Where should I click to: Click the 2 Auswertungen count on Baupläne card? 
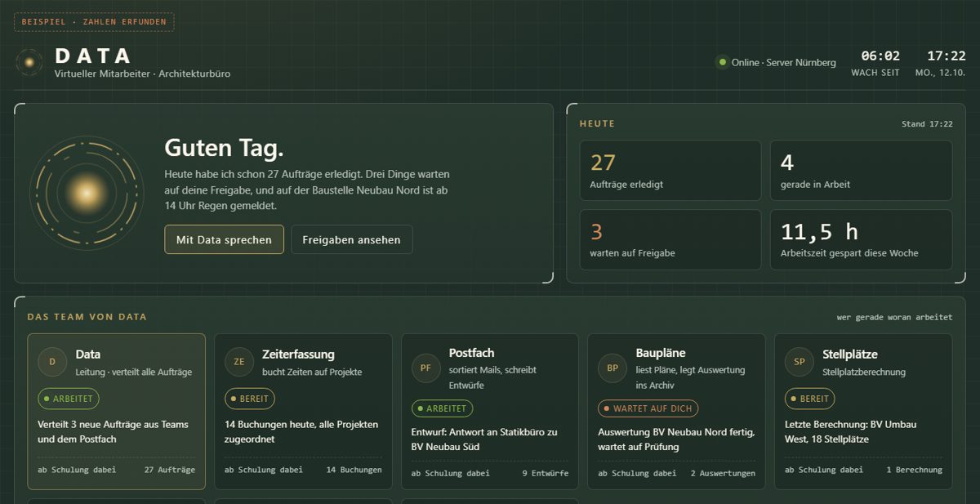723,473
